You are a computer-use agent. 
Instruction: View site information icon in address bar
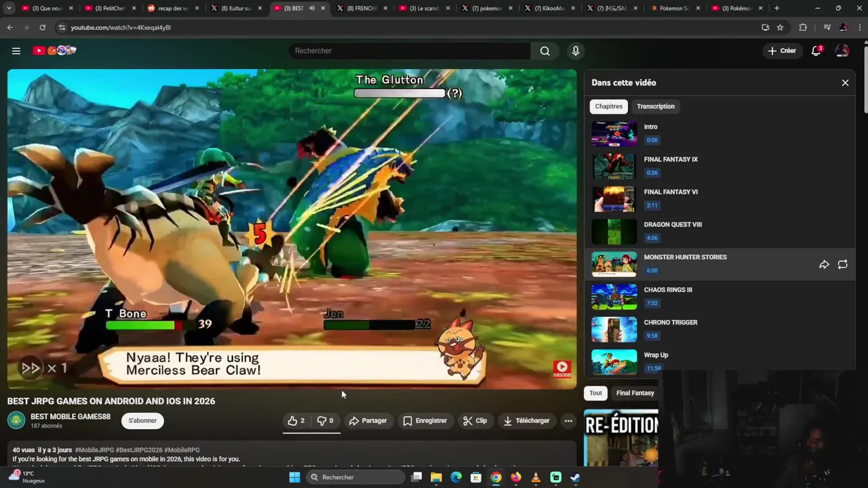62,27
